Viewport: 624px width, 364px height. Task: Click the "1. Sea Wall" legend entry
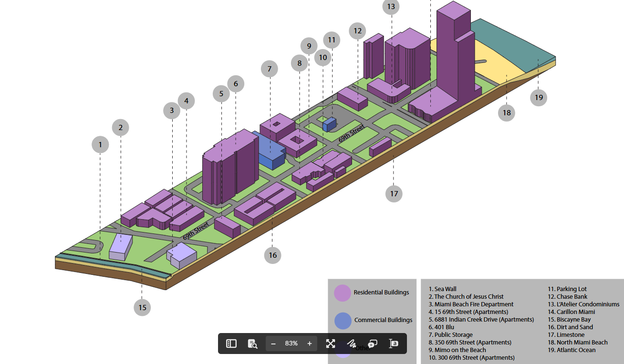(x=442, y=289)
